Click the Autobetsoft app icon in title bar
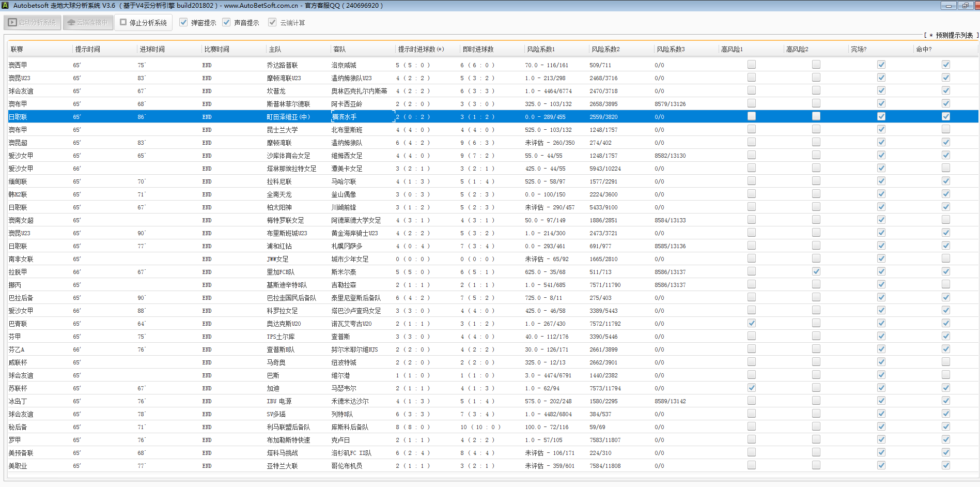 coord(5,5)
